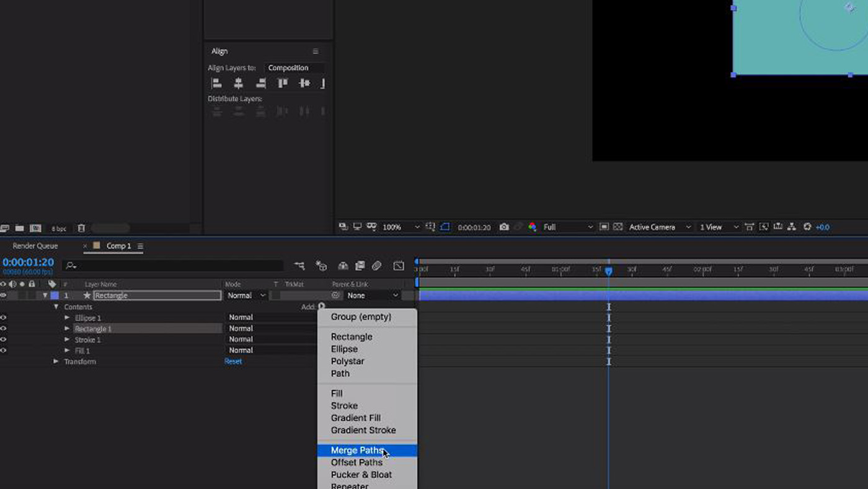Open the Graph Editor
This screenshot has width=868, height=489.
tap(398, 266)
